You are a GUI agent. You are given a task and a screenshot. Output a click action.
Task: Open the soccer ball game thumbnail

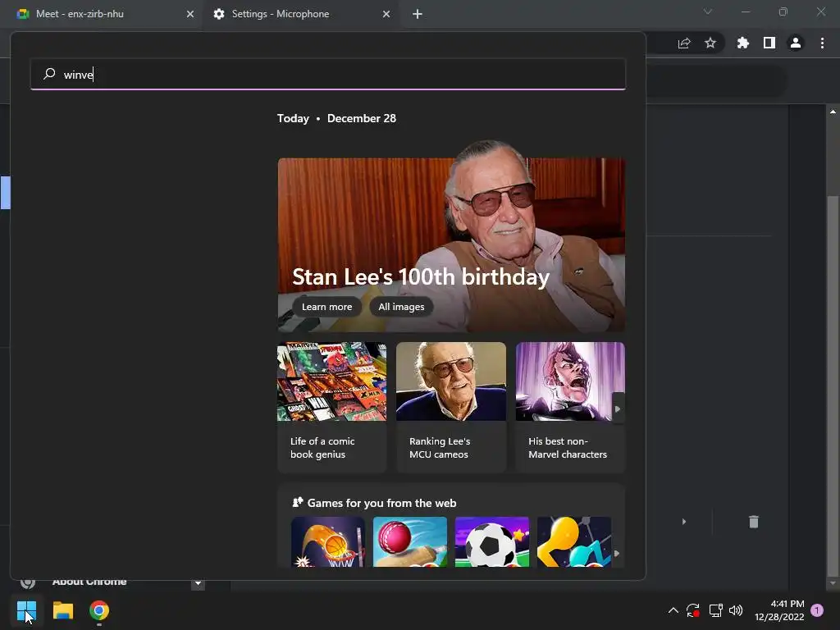click(x=492, y=541)
